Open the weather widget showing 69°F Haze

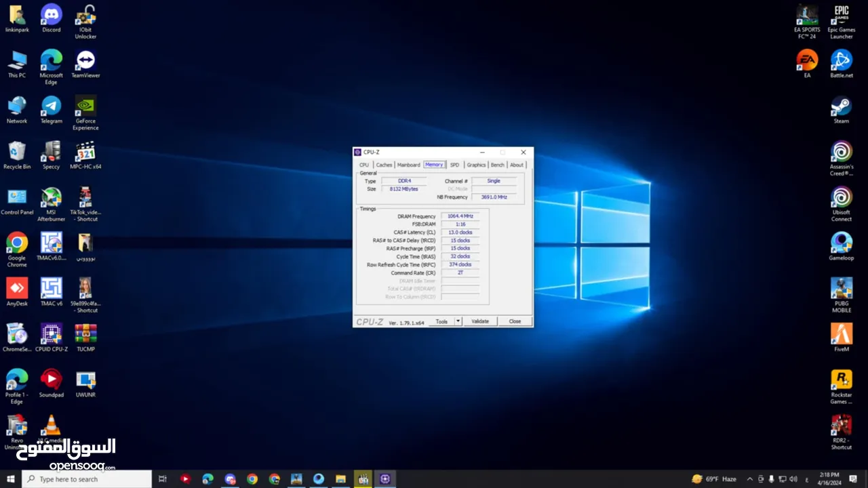point(713,479)
